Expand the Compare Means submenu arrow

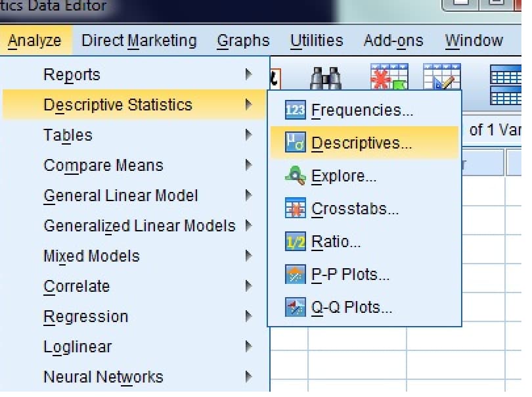(249, 165)
